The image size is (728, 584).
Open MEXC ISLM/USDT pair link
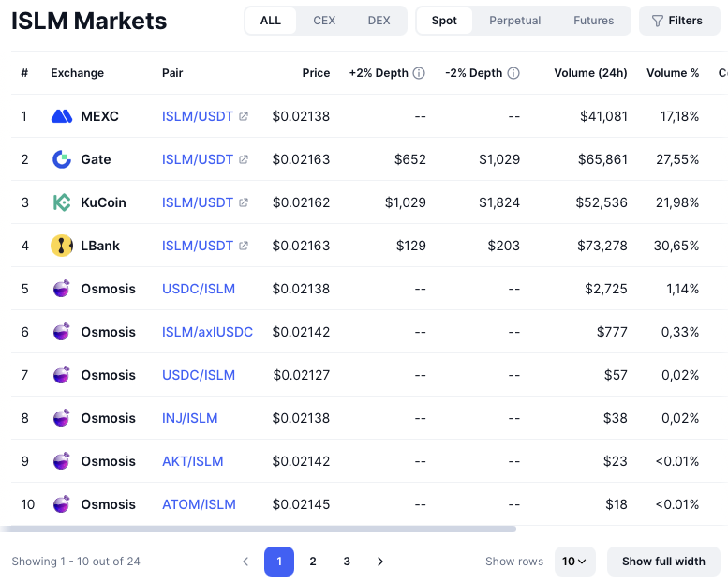point(198,116)
